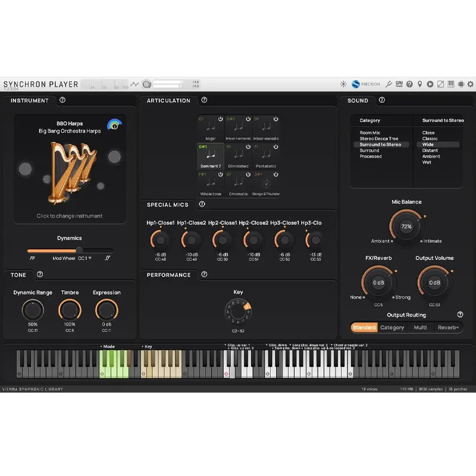This screenshot has width=476, height=476.
Task: Toggle power for Minor melodic slot
Action: pyautogui.click(x=275, y=119)
